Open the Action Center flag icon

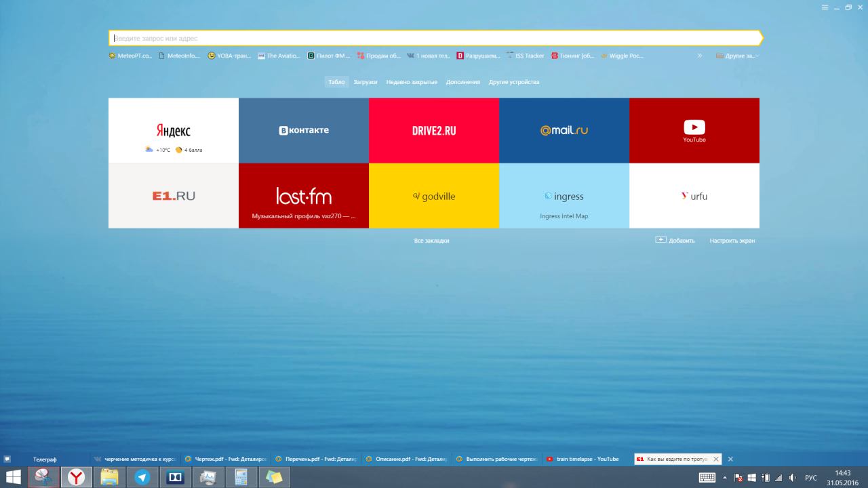click(739, 477)
